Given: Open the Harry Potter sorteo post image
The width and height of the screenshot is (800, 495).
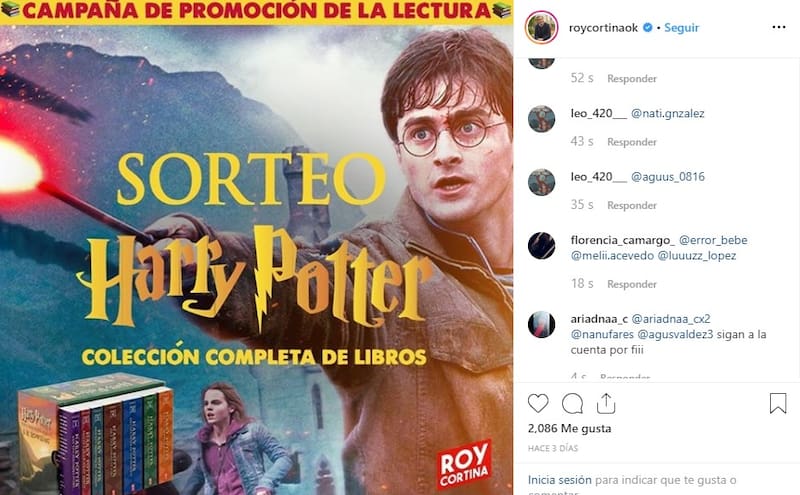Looking at the screenshot, I should click(x=256, y=248).
